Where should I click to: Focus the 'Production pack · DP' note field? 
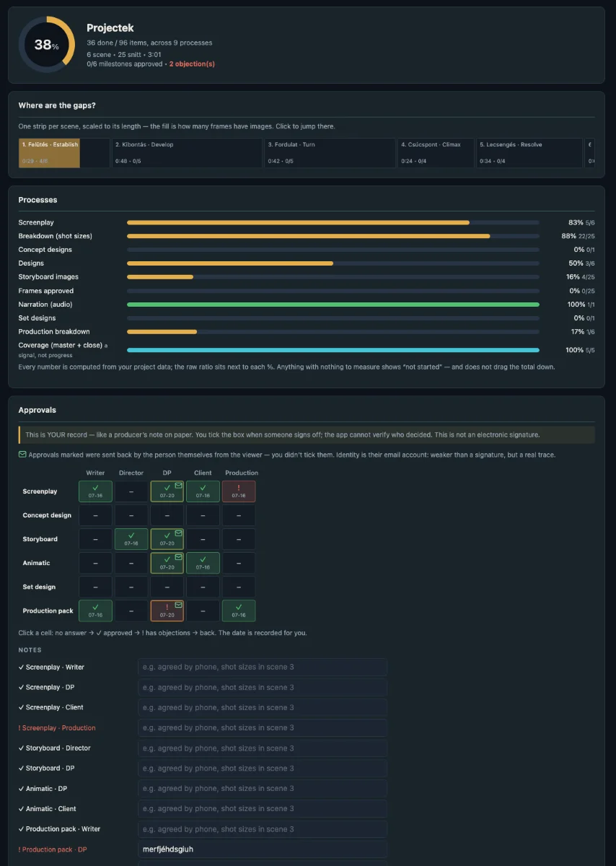[x=263, y=849]
